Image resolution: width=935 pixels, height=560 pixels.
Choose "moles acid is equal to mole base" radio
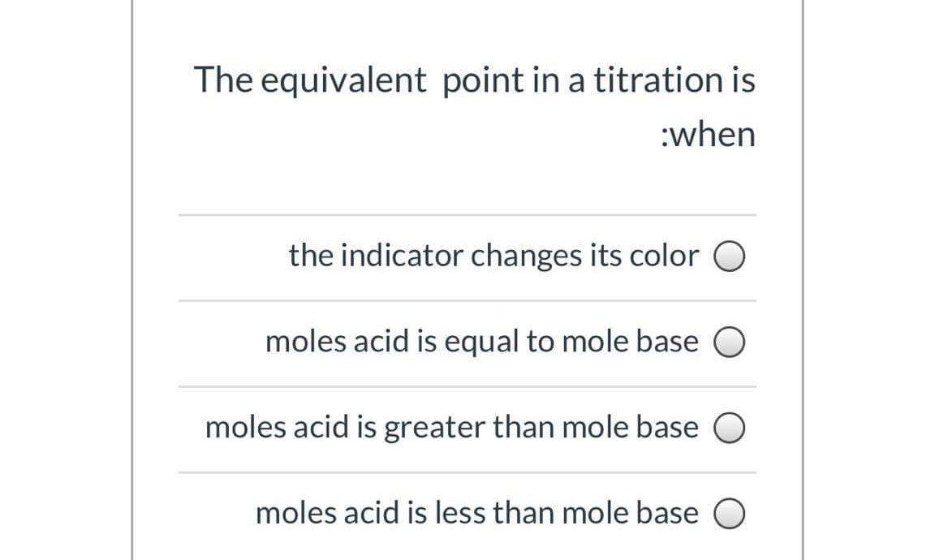click(x=730, y=342)
